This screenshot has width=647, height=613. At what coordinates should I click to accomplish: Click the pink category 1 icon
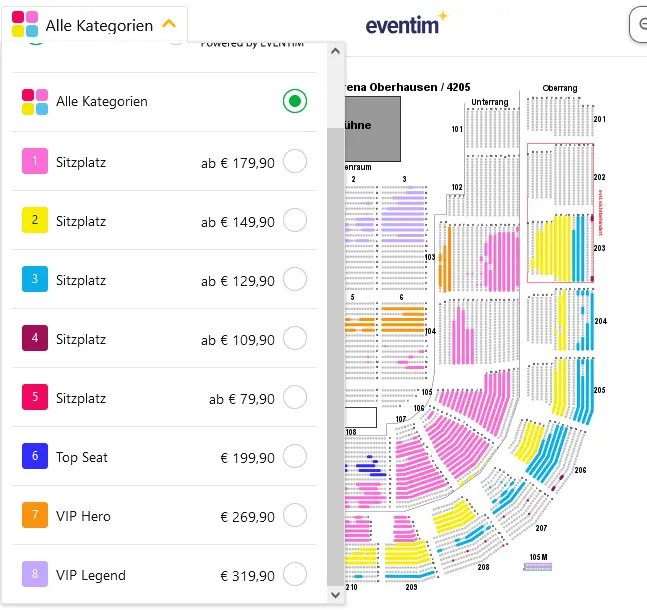[x=35, y=161]
